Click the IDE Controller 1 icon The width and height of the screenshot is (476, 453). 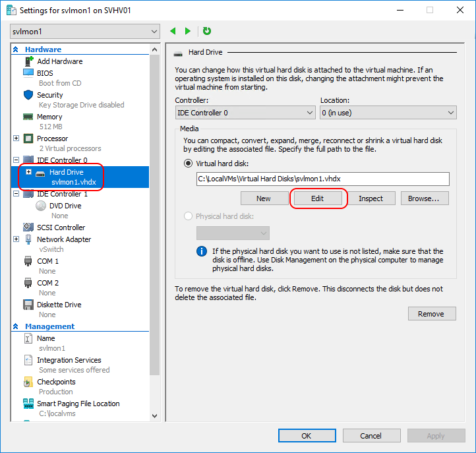28,194
